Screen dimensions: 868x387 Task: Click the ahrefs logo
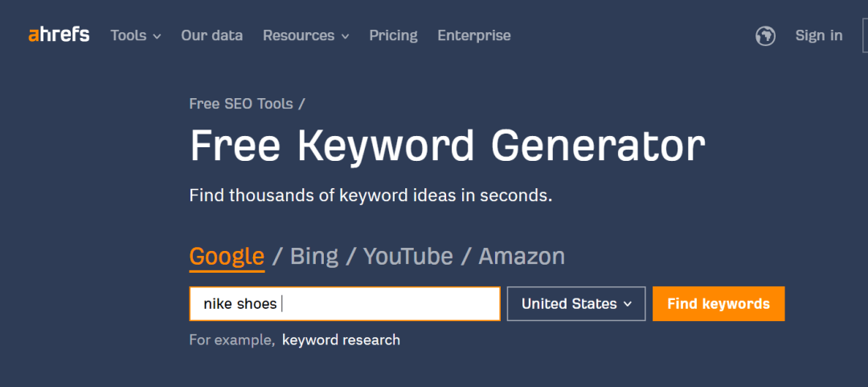[x=59, y=35]
